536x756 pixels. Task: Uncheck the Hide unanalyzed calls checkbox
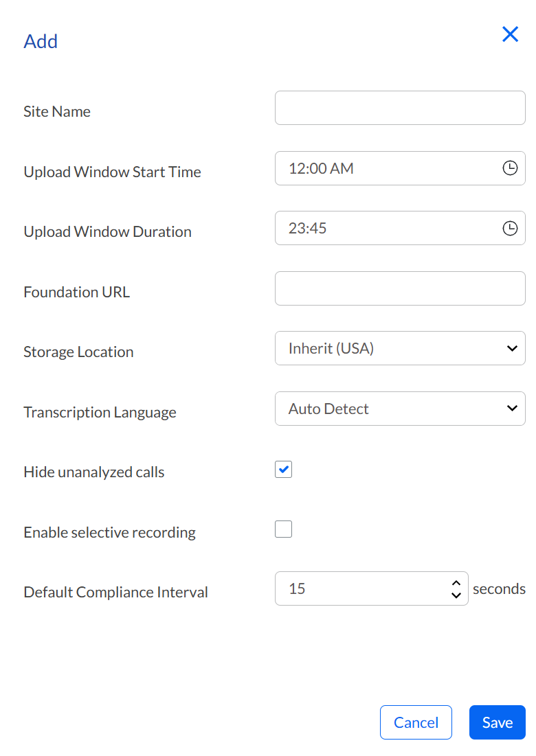(283, 469)
